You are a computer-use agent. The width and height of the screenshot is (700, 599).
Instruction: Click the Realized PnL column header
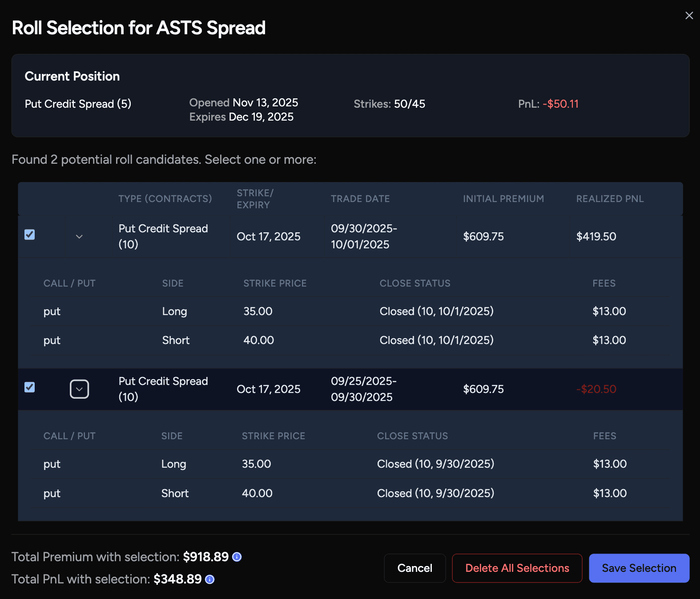point(610,199)
